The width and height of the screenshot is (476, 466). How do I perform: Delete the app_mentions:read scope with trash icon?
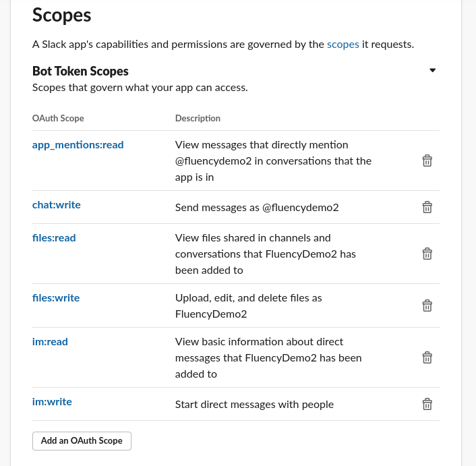(427, 161)
